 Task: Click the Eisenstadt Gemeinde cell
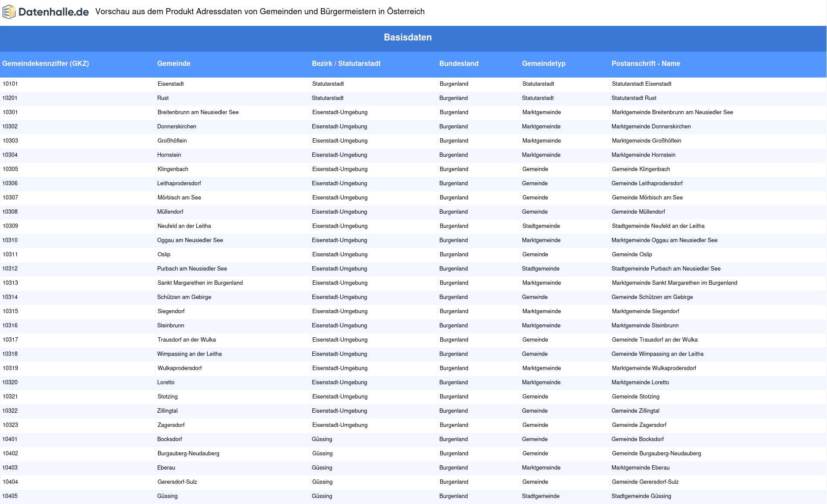(x=171, y=84)
